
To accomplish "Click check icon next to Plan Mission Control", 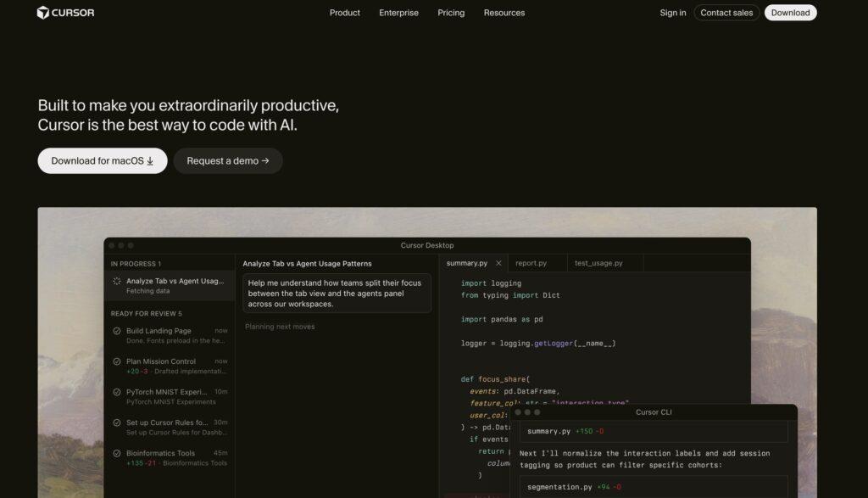I will point(117,361).
